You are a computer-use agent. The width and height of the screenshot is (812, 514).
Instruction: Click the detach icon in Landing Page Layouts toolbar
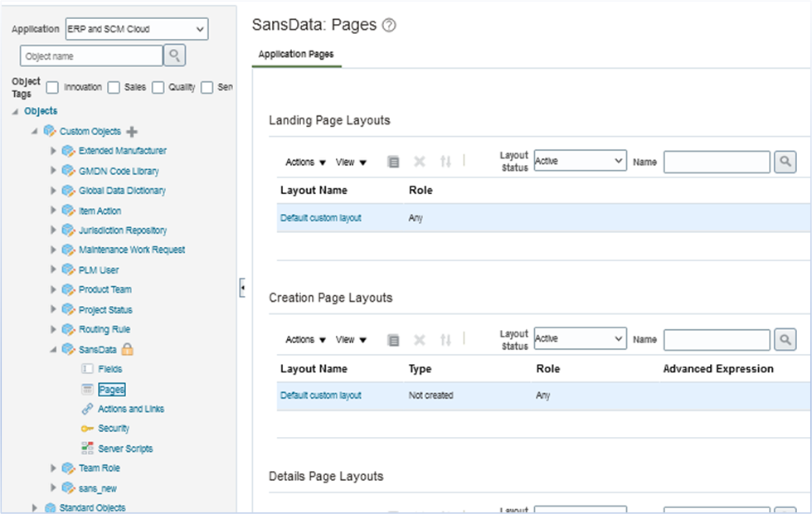(393, 162)
